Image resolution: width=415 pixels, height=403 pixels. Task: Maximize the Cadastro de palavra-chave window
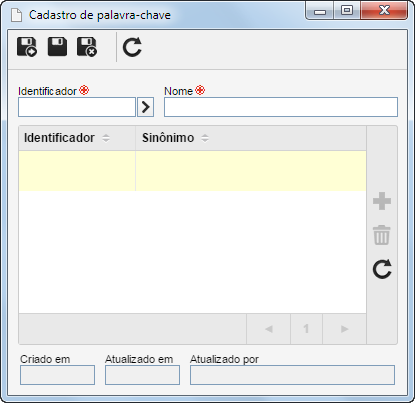[347, 10]
